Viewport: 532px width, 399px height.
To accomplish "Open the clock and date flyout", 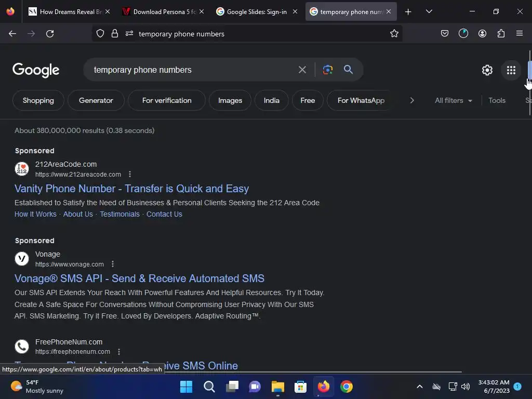I will [494, 387].
